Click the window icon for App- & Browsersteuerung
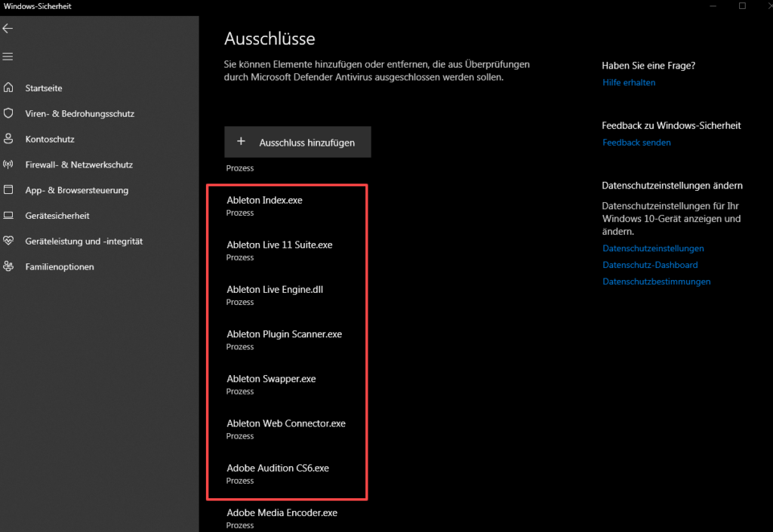 click(x=8, y=189)
